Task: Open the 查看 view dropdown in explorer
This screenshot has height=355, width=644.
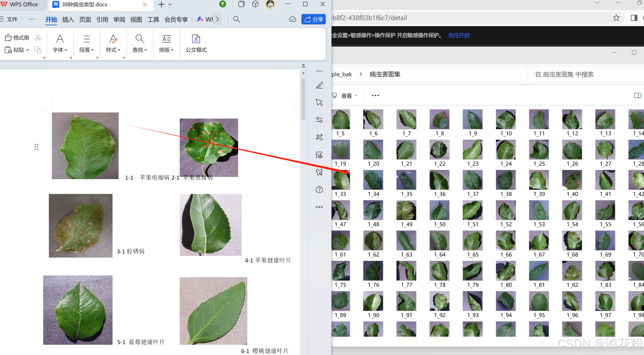Action: tap(349, 96)
